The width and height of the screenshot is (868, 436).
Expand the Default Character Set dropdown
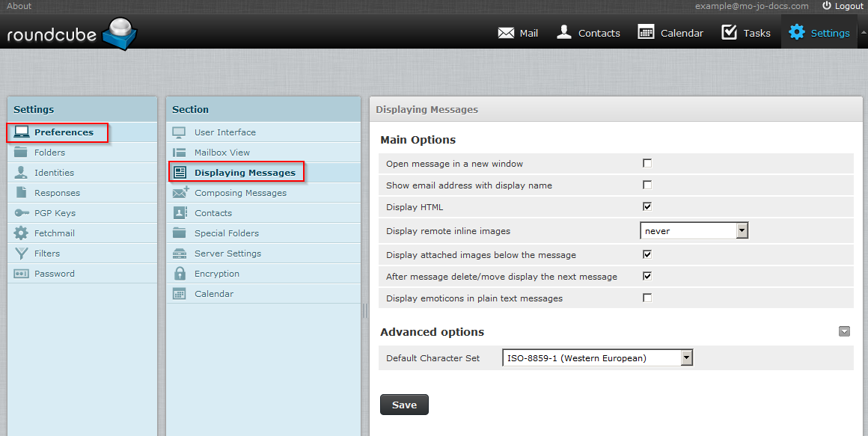(597, 358)
